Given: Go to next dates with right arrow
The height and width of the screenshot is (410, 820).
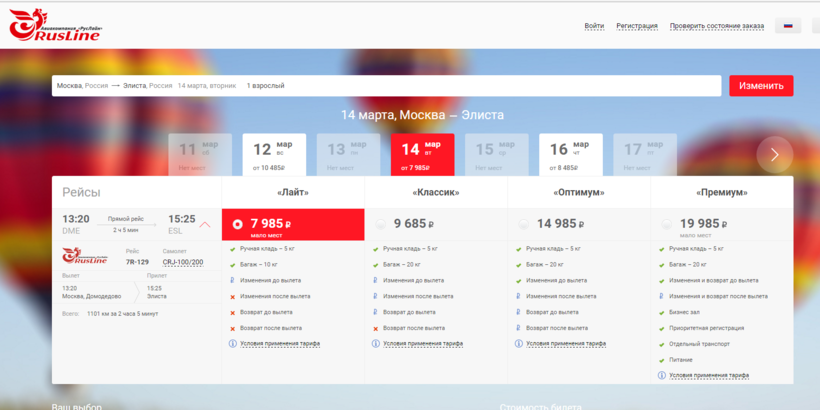Looking at the screenshot, I should [774, 154].
